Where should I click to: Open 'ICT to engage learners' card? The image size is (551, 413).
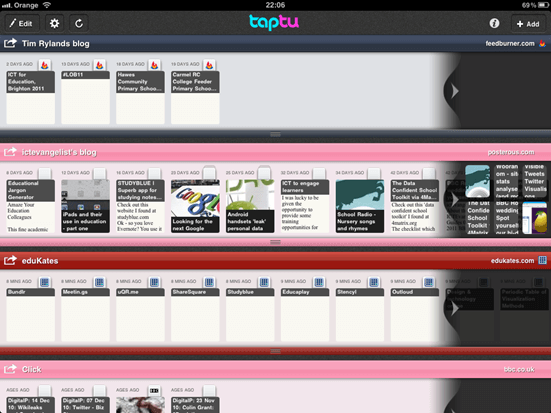click(x=305, y=206)
